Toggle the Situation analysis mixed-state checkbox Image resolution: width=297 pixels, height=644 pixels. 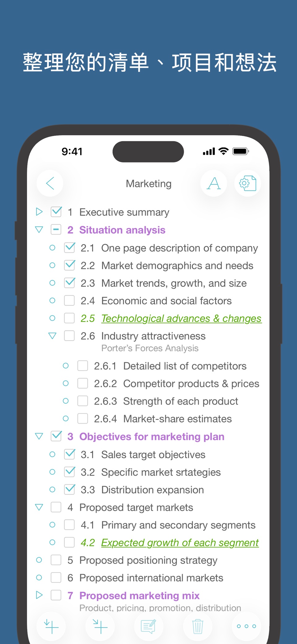click(56, 230)
